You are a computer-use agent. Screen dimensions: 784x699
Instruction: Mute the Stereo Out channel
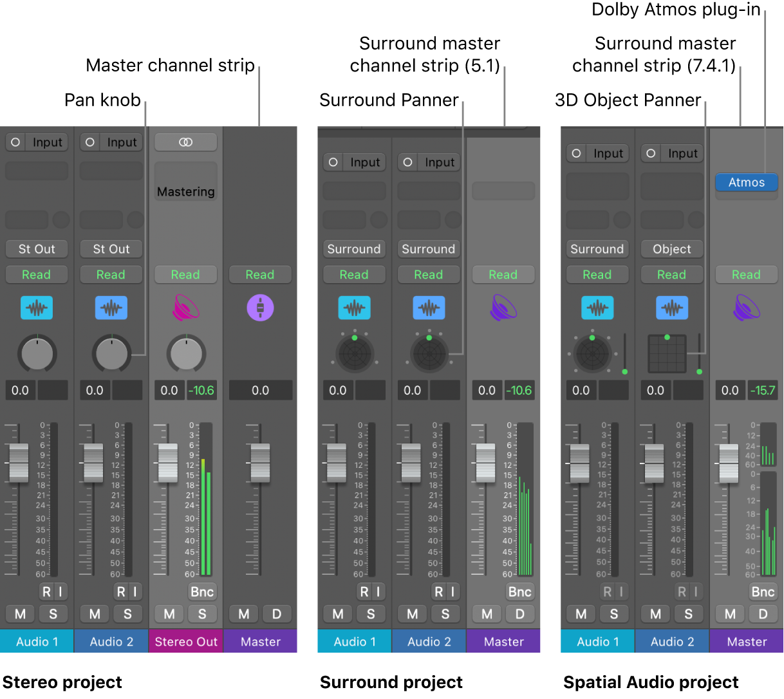click(169, 614)
